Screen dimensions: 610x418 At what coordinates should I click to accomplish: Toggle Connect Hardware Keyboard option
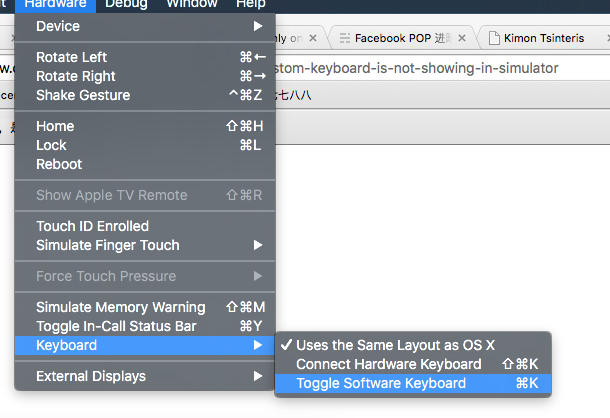pos(389,364)
